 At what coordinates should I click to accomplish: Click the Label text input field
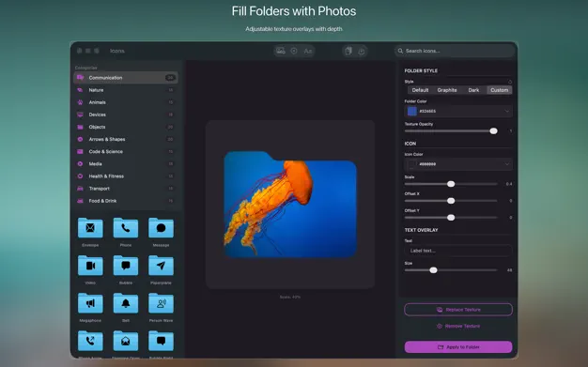pyautogui.click(x=458, y=251)
